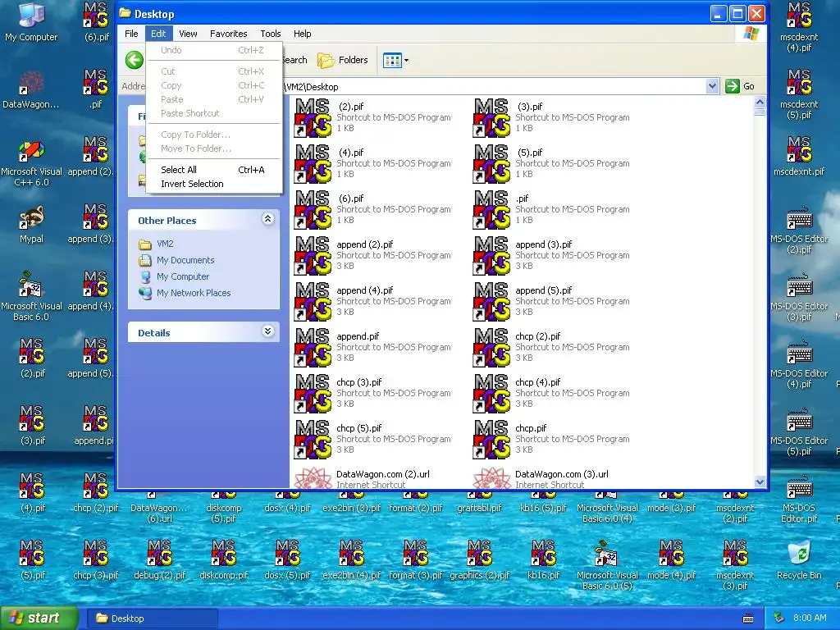Select kb16.pif desktop icon
840x630 pixels.
(543, 559)
